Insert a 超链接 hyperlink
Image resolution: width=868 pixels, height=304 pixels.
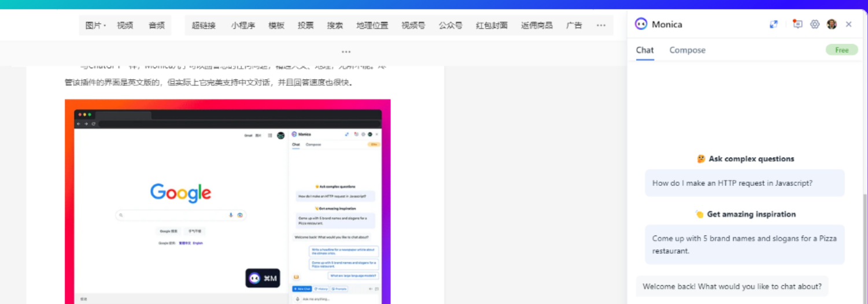[204, 25]
